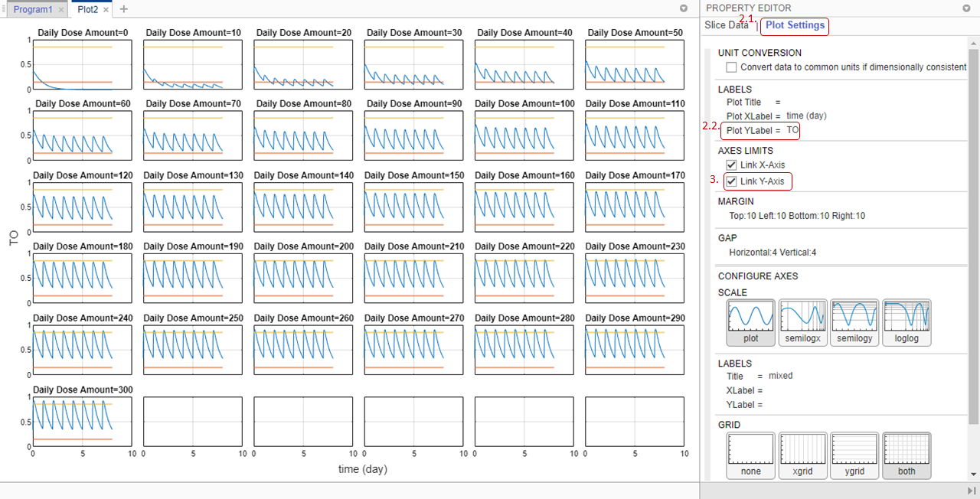Select the linear plot scale icon
Viewport: 980px width, 499px height.
coord(750,322)
